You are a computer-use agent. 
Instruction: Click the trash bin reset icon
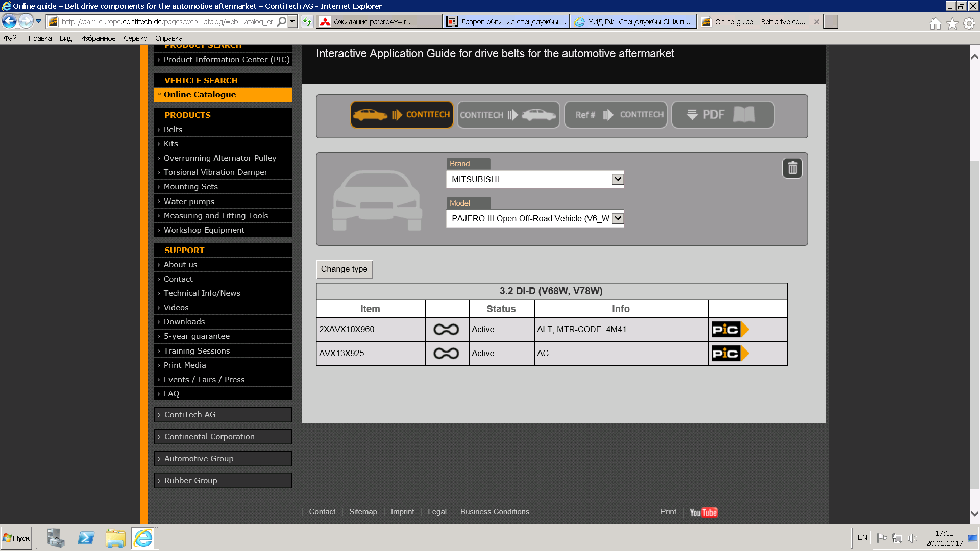[x=792, y=168]
